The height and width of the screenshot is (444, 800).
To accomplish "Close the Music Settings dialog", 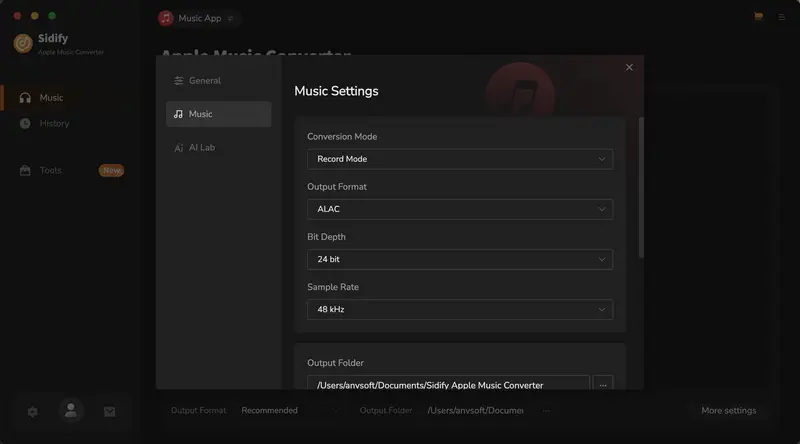I will pos(629,67).
